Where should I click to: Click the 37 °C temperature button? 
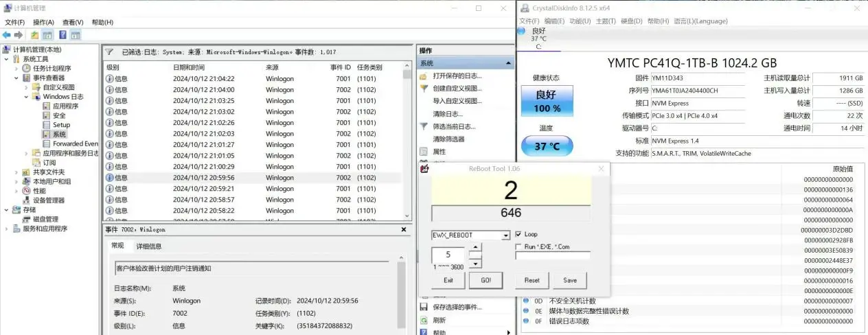[547, 146]
